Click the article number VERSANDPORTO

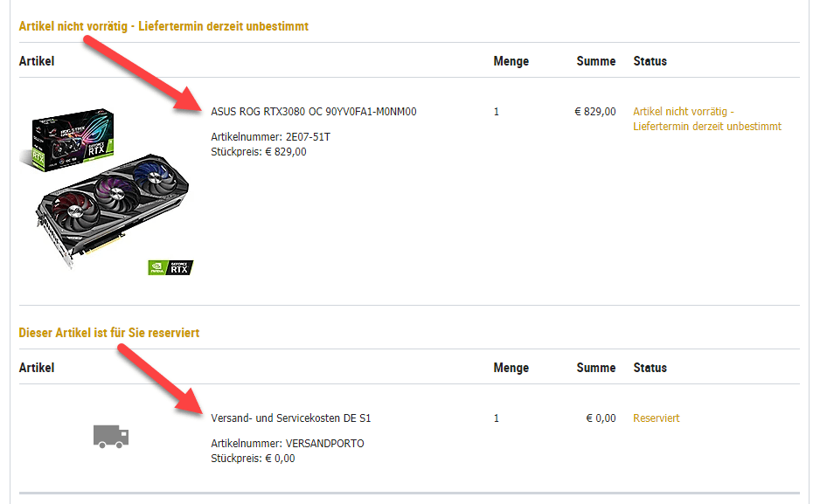click(x=288, y=444)
